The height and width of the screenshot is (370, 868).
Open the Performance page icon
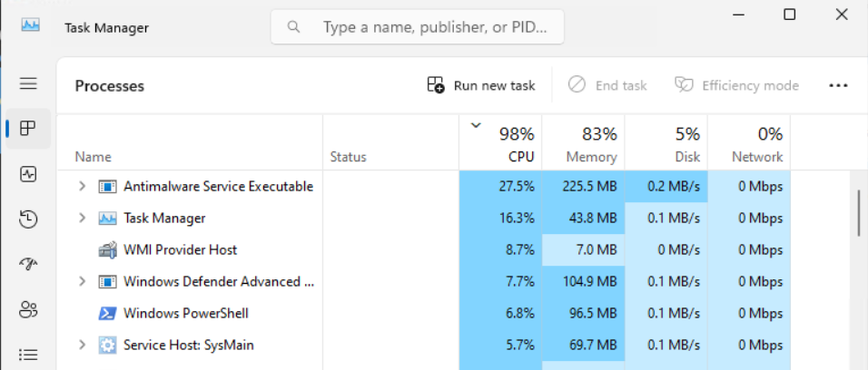point(28,173)
